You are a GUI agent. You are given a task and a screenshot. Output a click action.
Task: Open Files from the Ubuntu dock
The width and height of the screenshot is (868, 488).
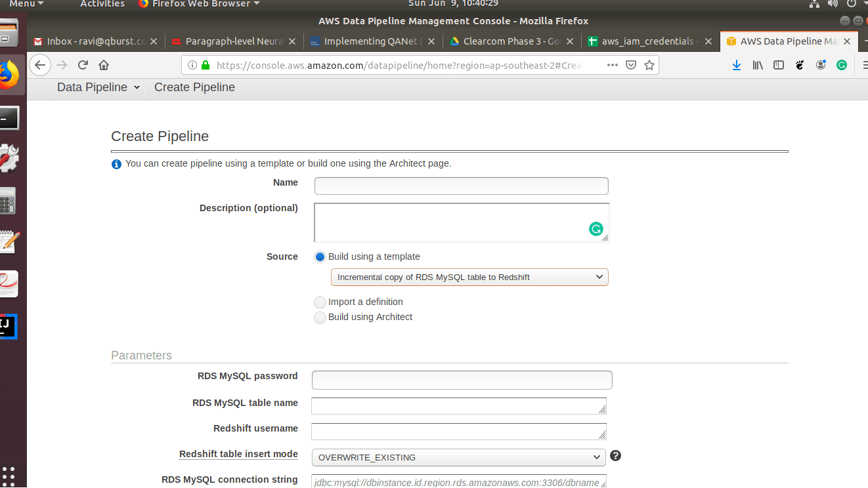(x=9, y=33)
